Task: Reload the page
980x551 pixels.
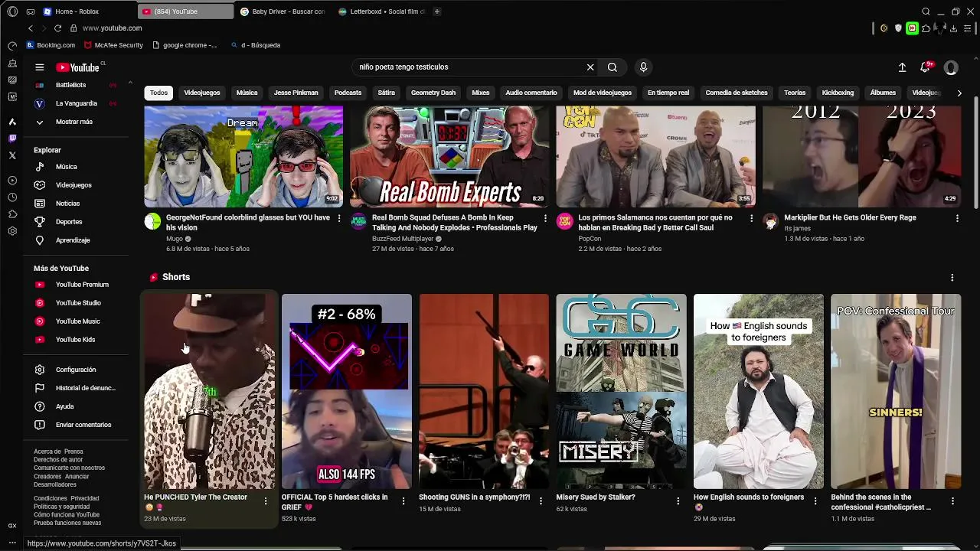Action: 57,28
